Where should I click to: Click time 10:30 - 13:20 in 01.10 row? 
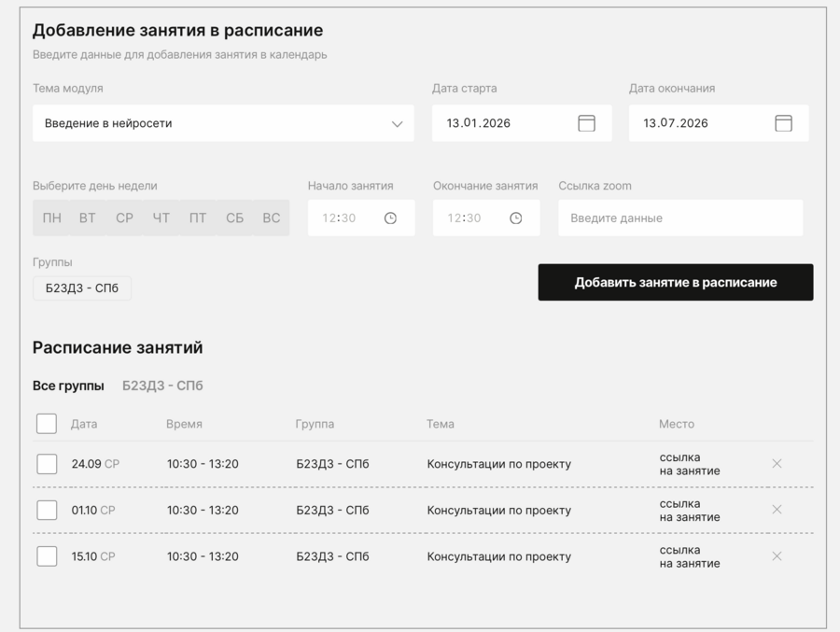(x=203, y=510)
